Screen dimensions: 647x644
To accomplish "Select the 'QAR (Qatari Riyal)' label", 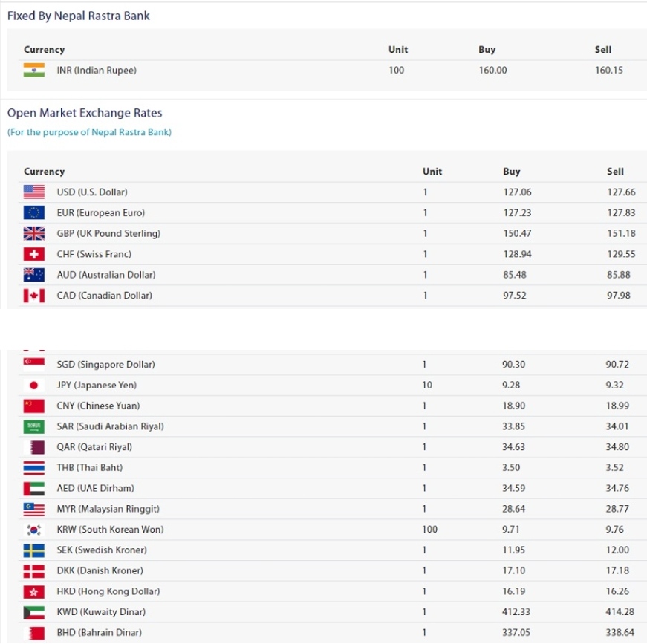I will pyautogui.click(x=94, y=447).
